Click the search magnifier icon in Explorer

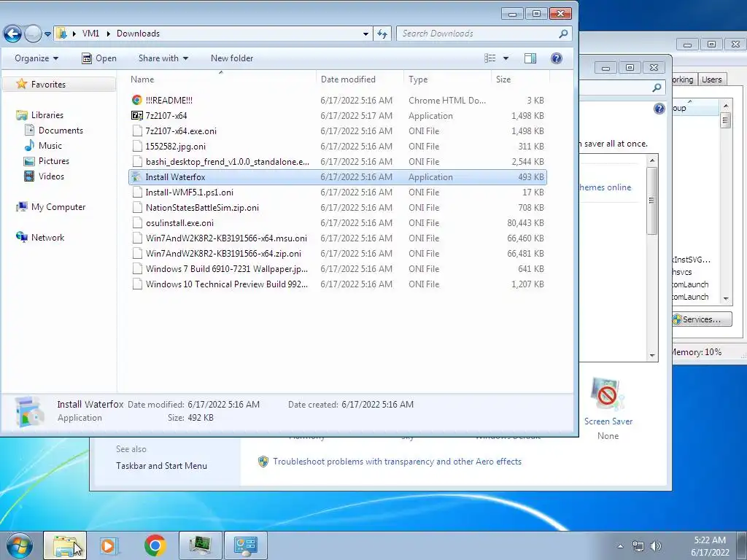coord(564,34)
